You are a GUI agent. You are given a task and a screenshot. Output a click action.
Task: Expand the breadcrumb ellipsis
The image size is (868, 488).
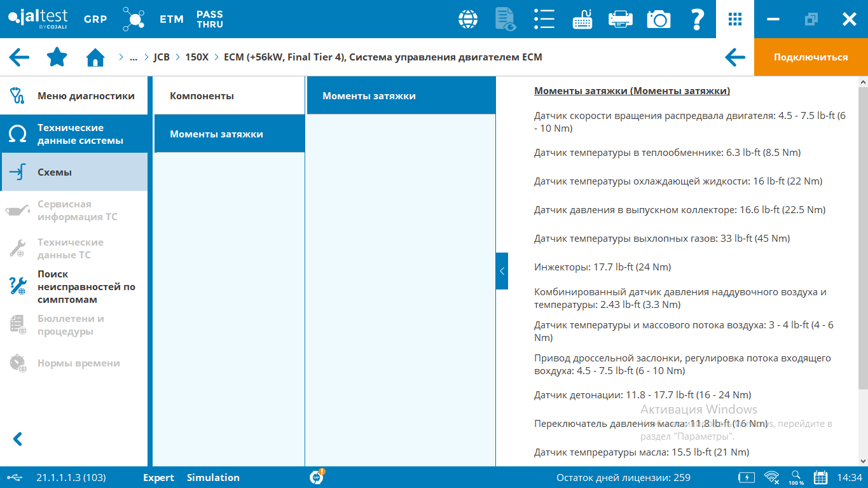[134, 57]
